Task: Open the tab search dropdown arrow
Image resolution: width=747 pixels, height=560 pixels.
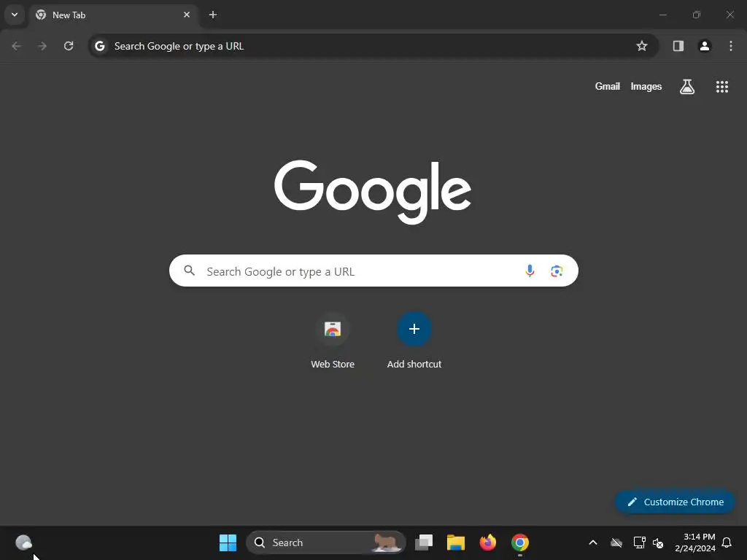Action: click(x=15, y=15)
